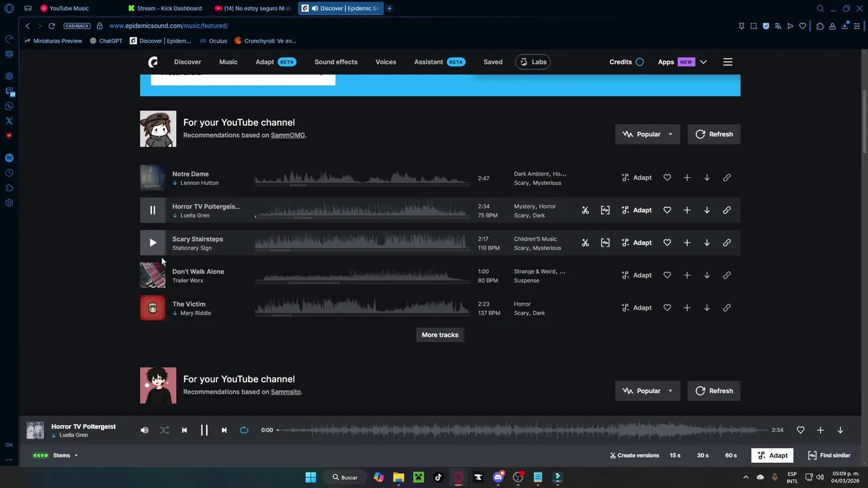The width and height of the screenshot is (868, 488).
Task: Seek within The Victim track waveform
Action: click(x=363, y=308)
